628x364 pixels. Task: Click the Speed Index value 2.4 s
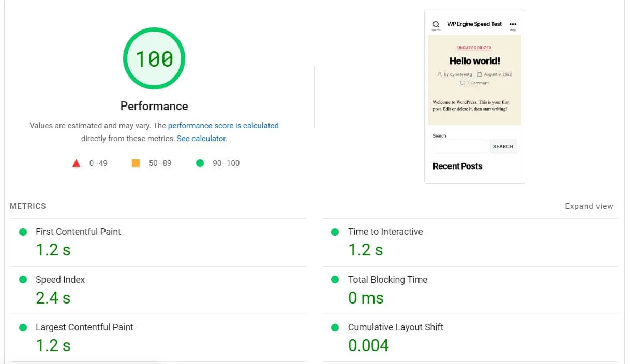(53, 298)
